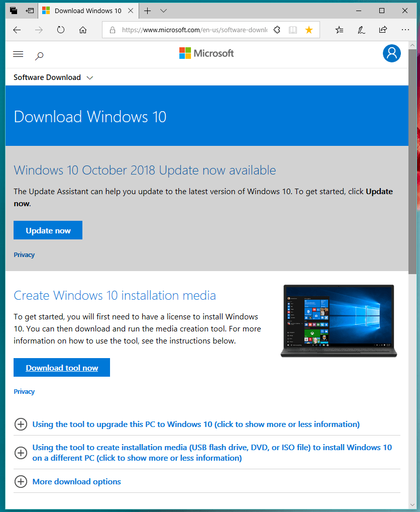Set these tabs aside icon

(30, 11)
